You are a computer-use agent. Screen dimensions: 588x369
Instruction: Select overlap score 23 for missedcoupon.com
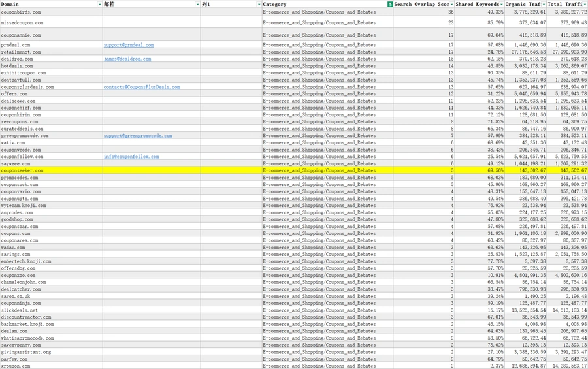pos(424,22)
